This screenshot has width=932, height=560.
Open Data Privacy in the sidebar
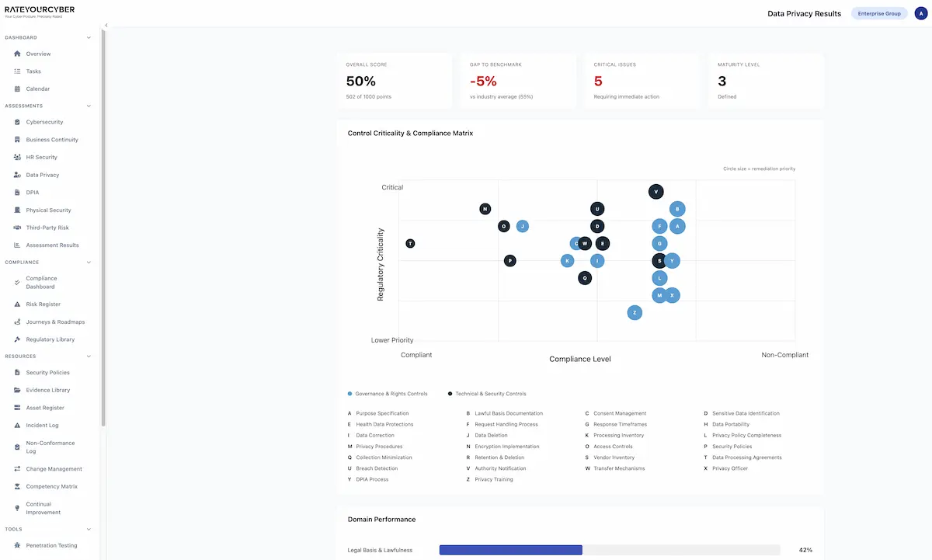tap(42, 175)
